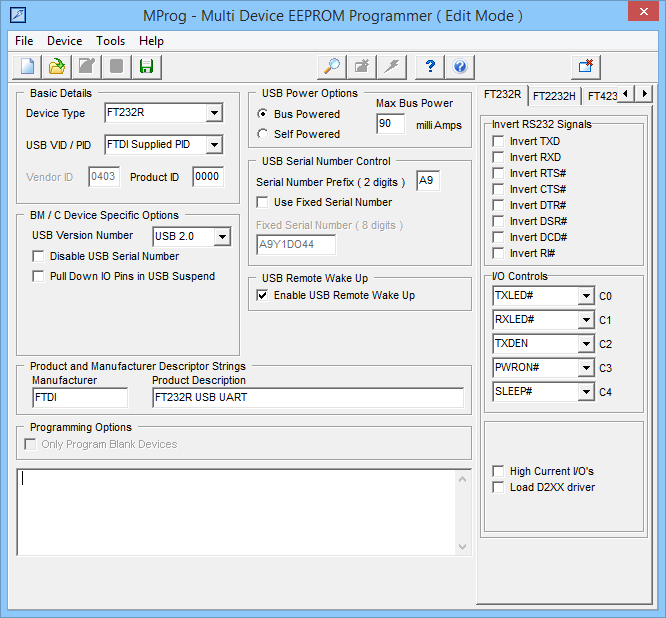Click the green Save floppy icon

pyautogui.click(x=147, y=67)
